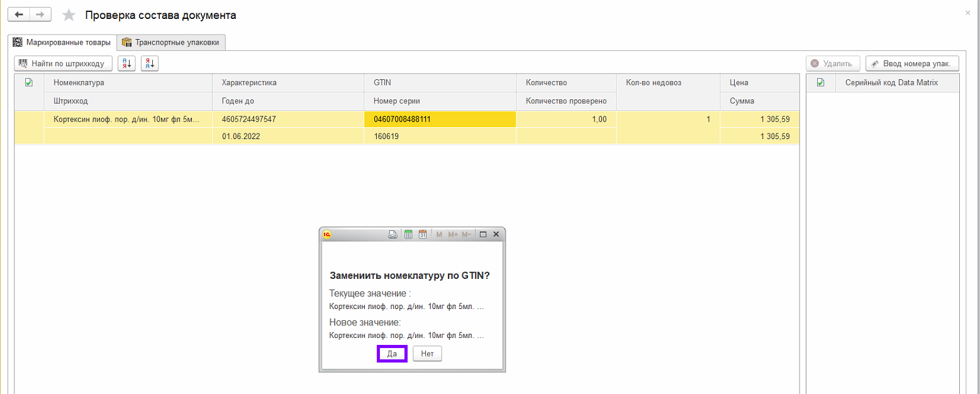Click the print icon in the dialog titlebar

pyautogui.click(x=393, y=234)
